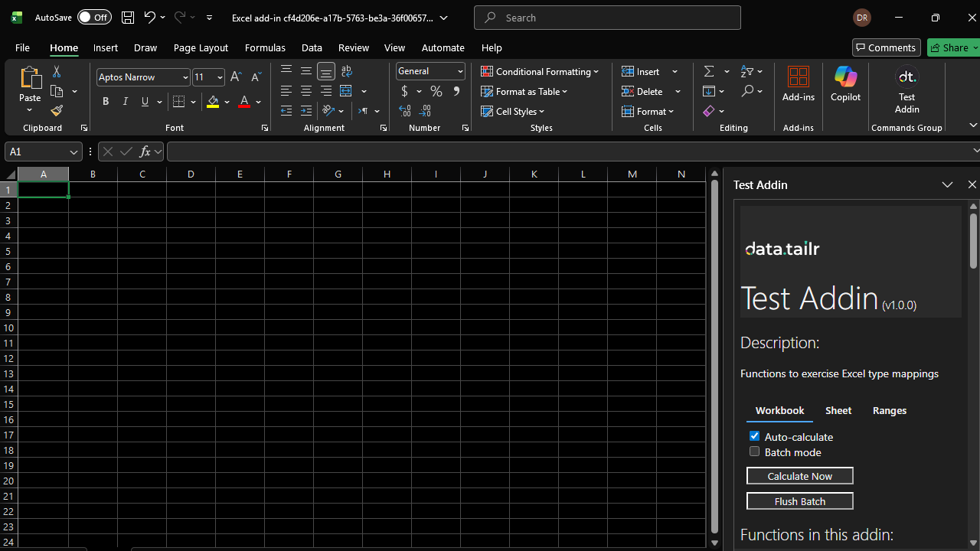Viewport: 980px width, 551px height.
Task: Click the Increase Decimal icon
Action: click(x=405, y=111)
